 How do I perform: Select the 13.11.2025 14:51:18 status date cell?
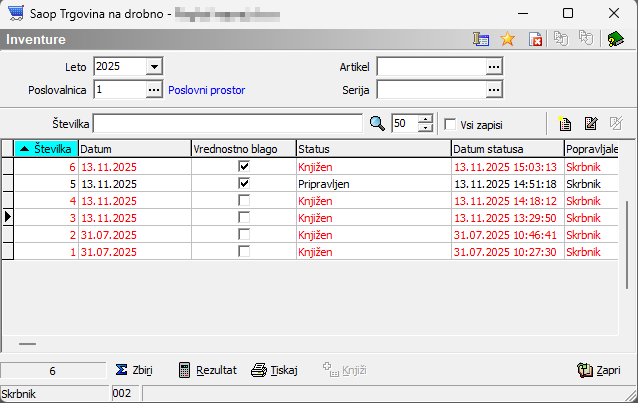(508, 184)
